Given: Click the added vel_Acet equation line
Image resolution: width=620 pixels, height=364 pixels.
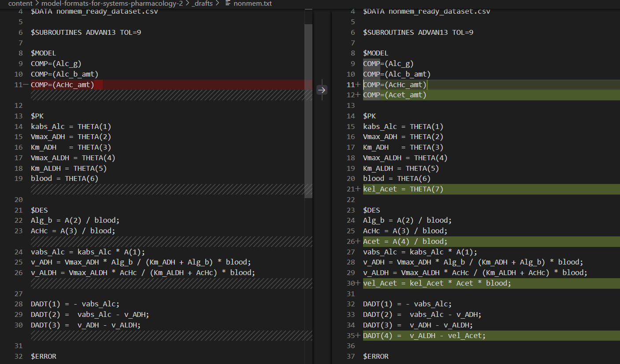Looking at the screenshot, I should (x=437, y=283).
